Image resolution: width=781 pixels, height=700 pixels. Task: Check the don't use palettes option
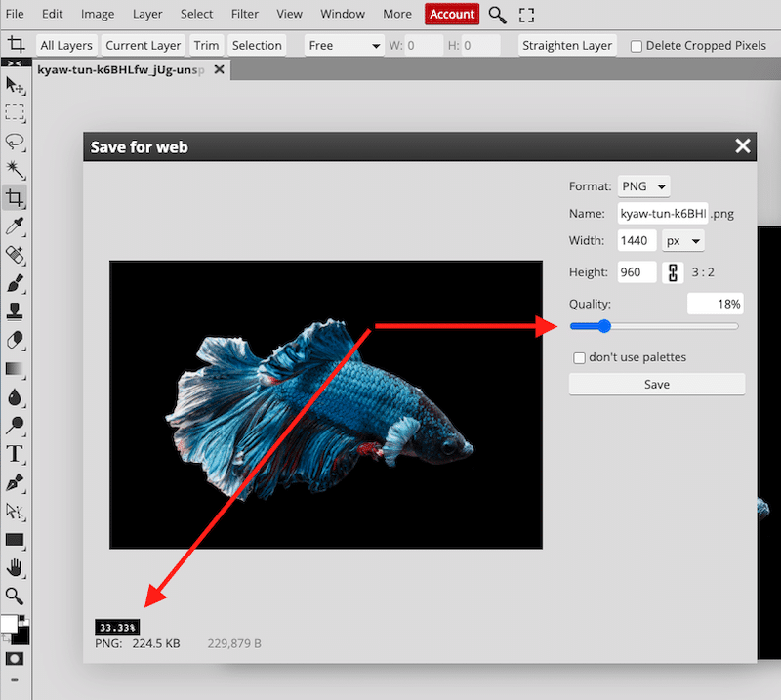[579, 357]
